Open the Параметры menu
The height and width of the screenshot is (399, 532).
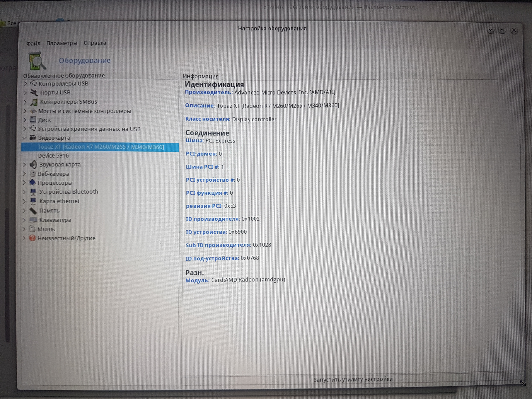tap(62, 43)
